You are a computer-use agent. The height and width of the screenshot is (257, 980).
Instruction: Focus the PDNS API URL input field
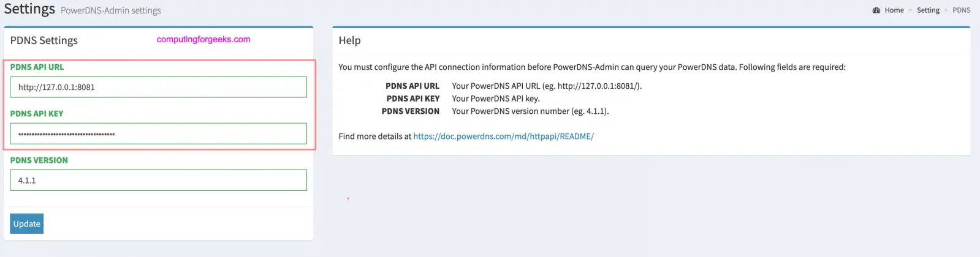pyautogui.click(x=158, y=87)
